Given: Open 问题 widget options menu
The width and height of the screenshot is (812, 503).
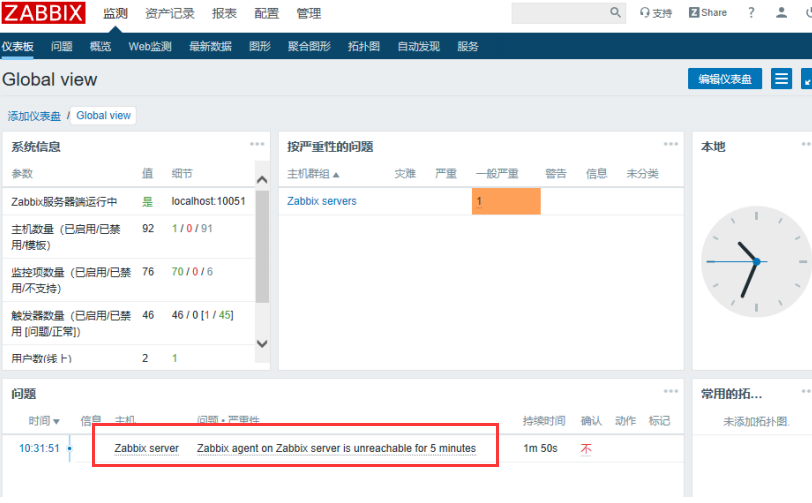Looking at the screenshot, I should tap(671, 391).
